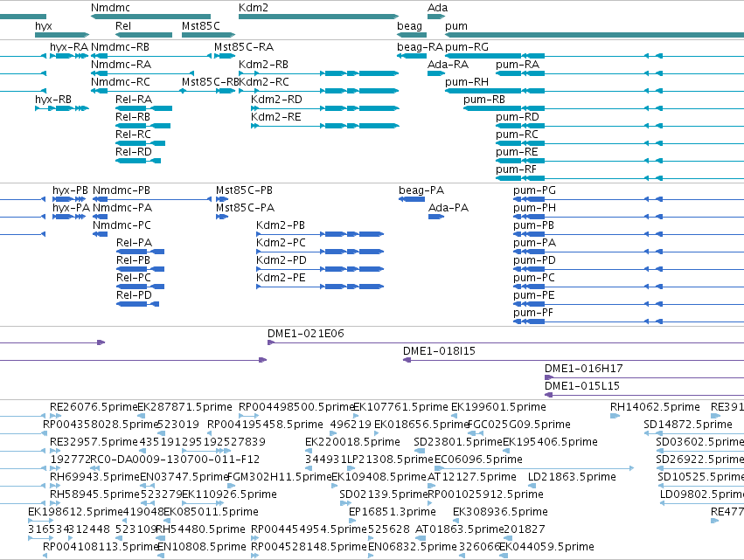The width and height of the screenshot is (744, 560).
Task: Click EST RH14062.5prime
Action: click(x=615, y=416)
